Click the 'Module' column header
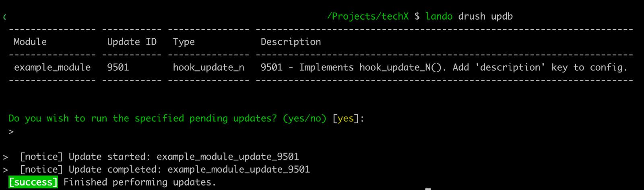644x190 pixels. (x=30, y=42)
